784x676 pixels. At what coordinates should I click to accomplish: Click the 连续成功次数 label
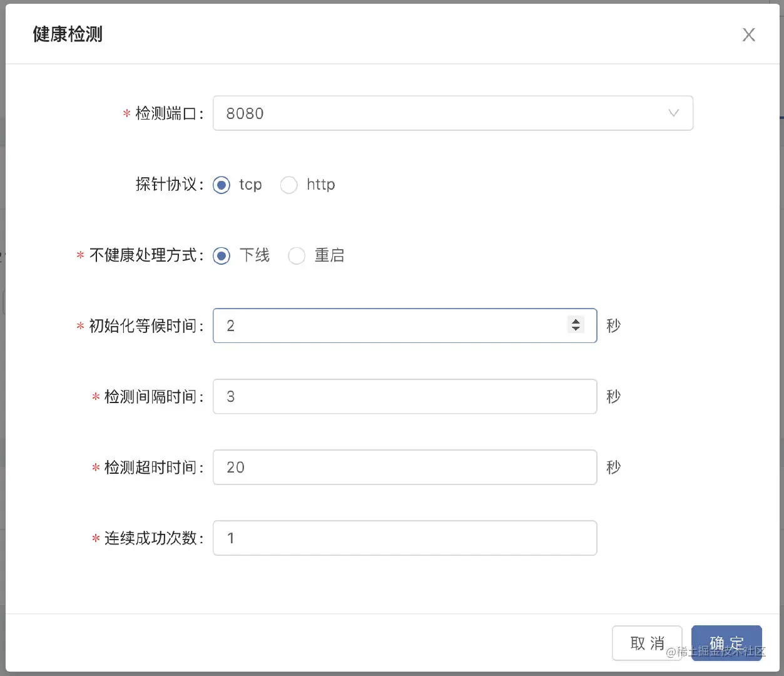[x=154, y=538]
